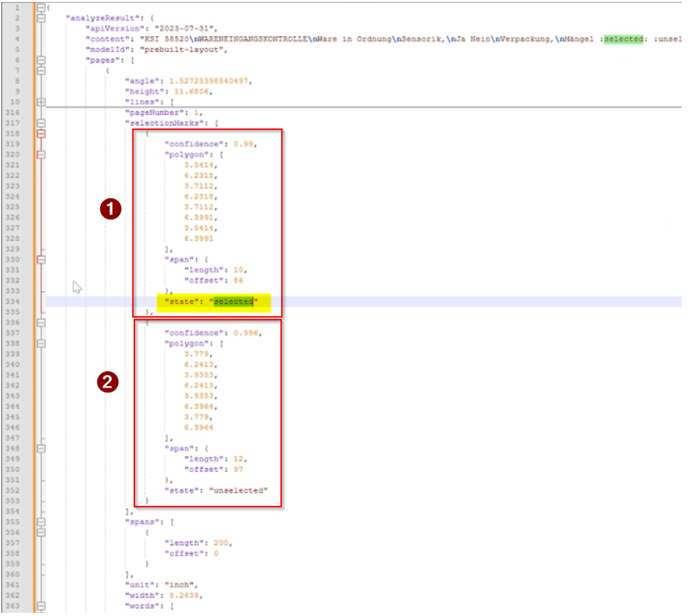This screenshot has width=692, height=616.
Task: Collapse the "words" array fold marker
Action: pyautogui.click(x=41, y=606)
